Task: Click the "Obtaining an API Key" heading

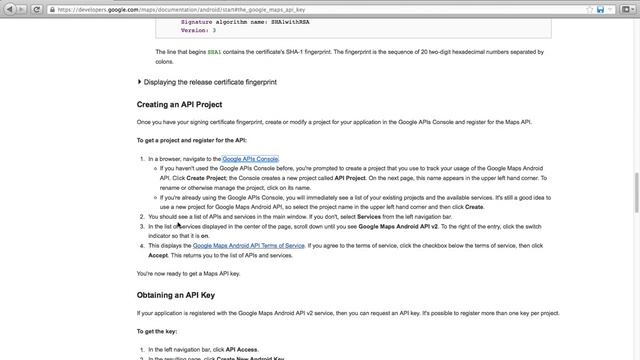Action: pyautogui.click(x=176, y=295)
